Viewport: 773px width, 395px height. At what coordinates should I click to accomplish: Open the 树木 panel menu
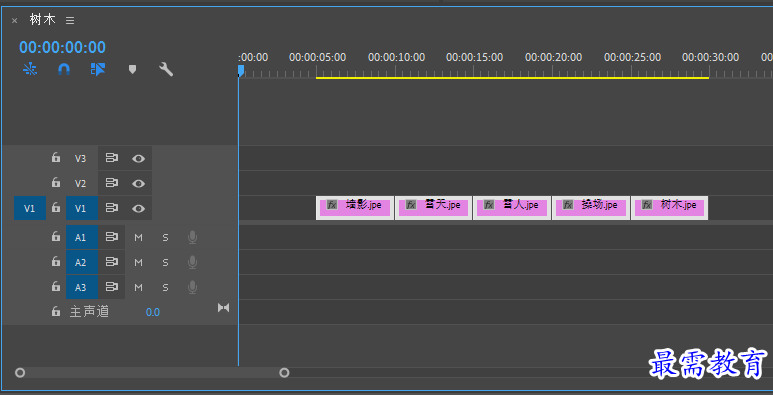(70, 21)
